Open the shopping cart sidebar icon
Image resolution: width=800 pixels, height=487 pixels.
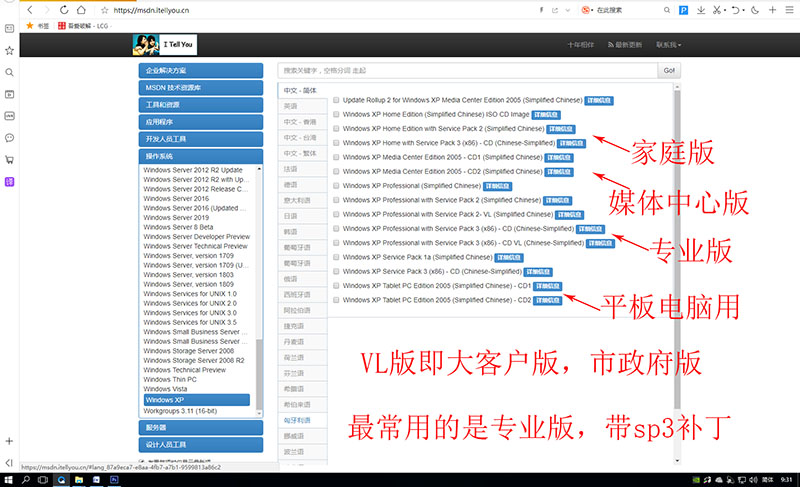pos(9,160)
